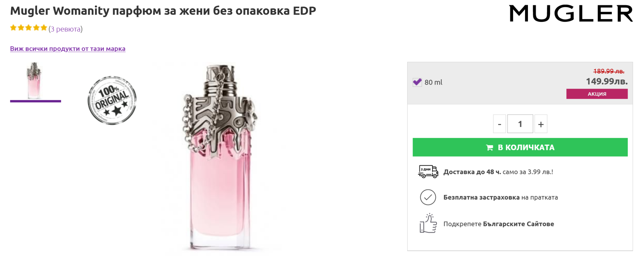Click the quantity input field
The height and width of the screenshot is (260, 644).
[x=520, y=124]
